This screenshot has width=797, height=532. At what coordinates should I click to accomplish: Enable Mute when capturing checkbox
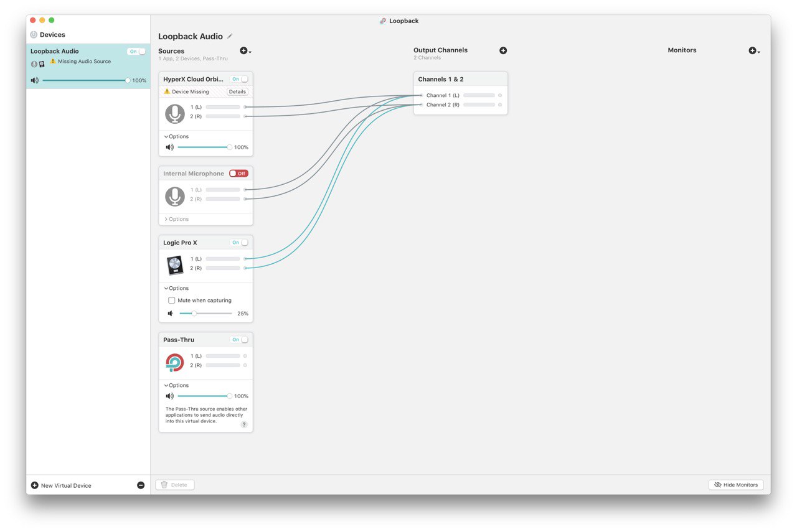(x=172, y=301)
